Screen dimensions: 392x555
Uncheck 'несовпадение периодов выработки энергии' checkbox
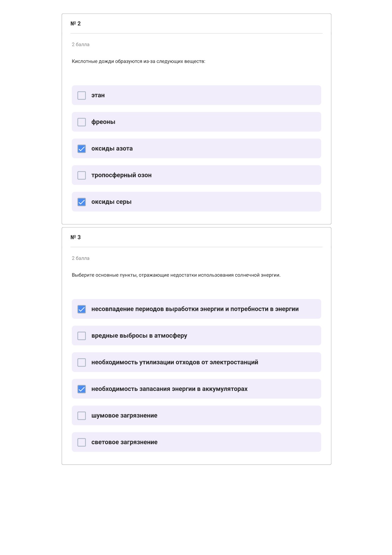click(x=82, y=309)
